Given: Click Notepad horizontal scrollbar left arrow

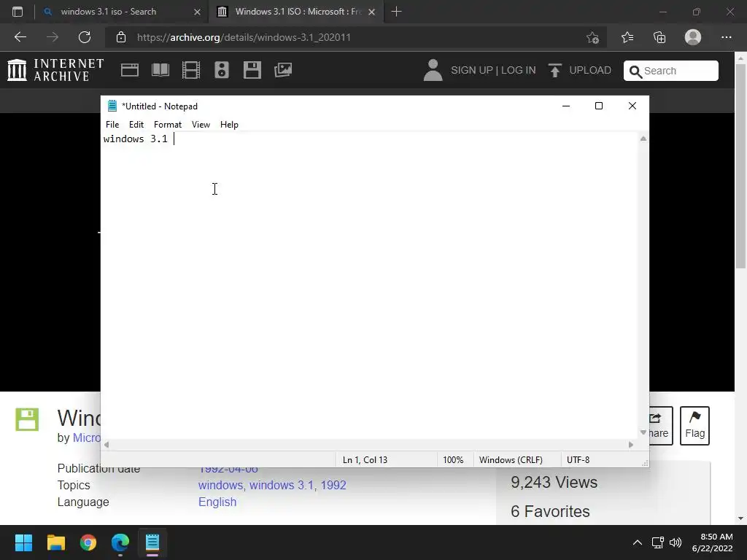Looking at the screenshot, I should 107,445.
